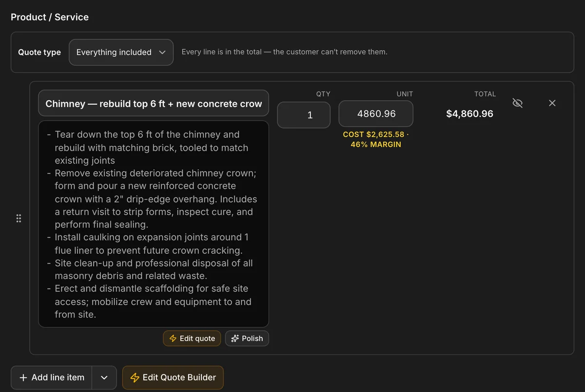This screenshot has width=585, height=392.
Task: Click the $4,860.96 total amount
Action: coord(470,114)
